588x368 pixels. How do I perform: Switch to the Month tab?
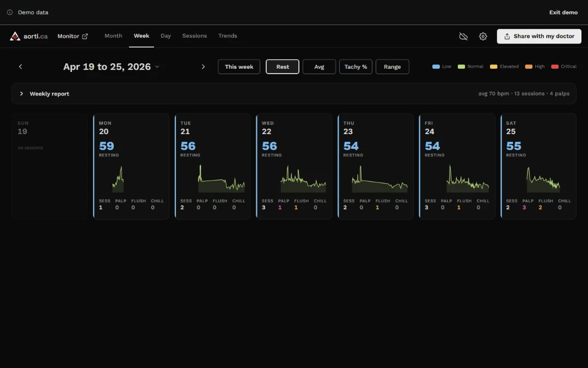113,35
